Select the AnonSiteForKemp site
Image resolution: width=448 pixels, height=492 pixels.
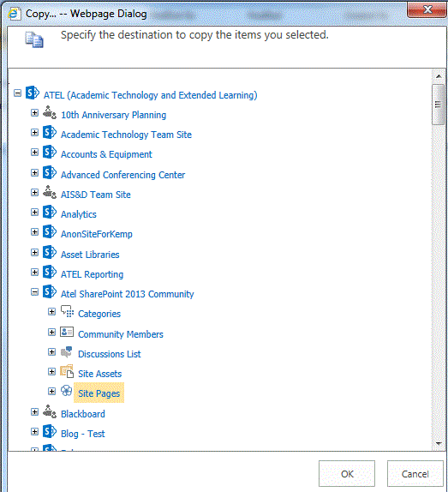(97, 234)
